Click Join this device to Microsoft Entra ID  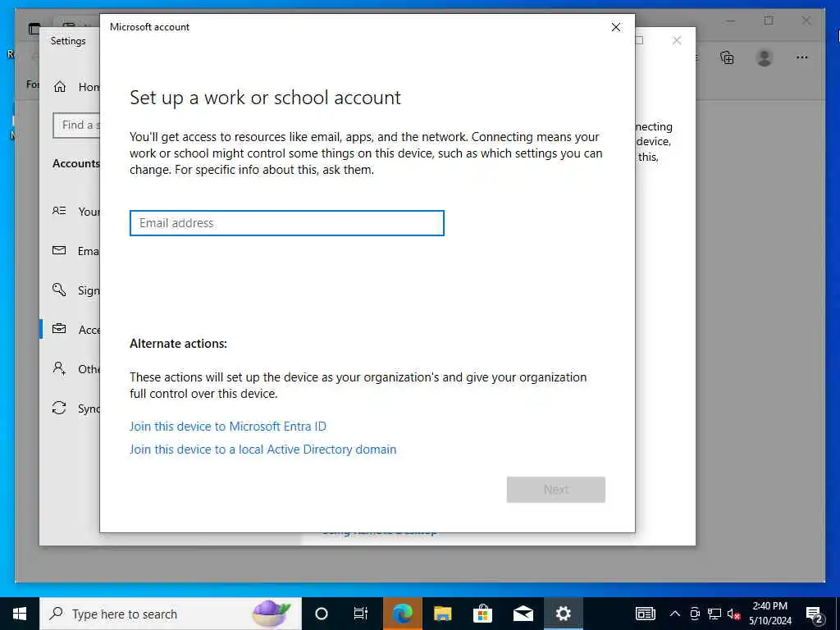pos(228,427)
